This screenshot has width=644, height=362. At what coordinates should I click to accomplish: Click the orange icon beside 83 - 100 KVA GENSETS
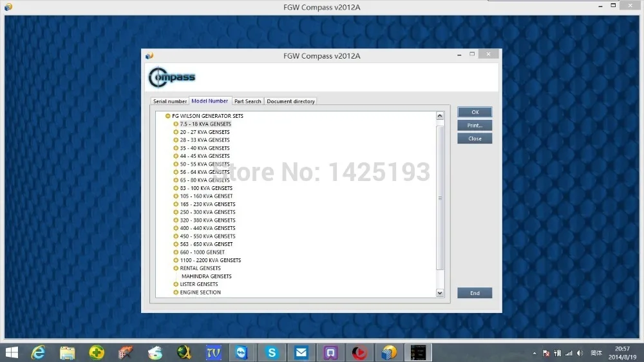click(176, 188)
